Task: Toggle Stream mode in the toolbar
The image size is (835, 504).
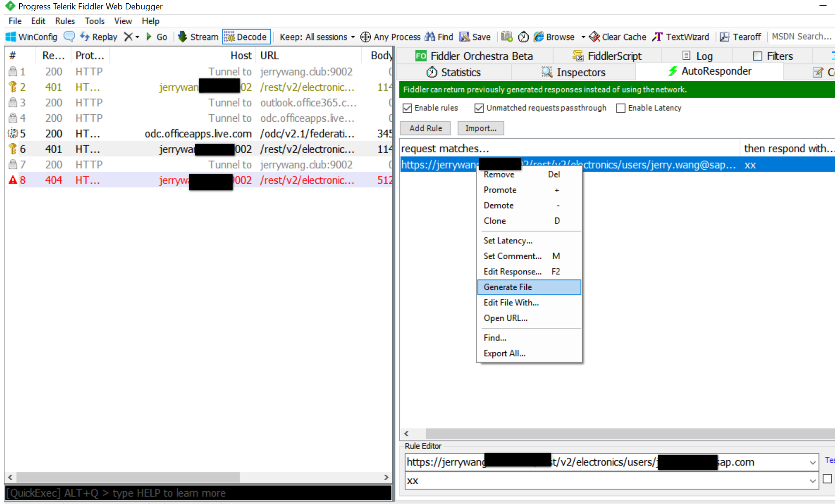Action: [x=198, y=37]
